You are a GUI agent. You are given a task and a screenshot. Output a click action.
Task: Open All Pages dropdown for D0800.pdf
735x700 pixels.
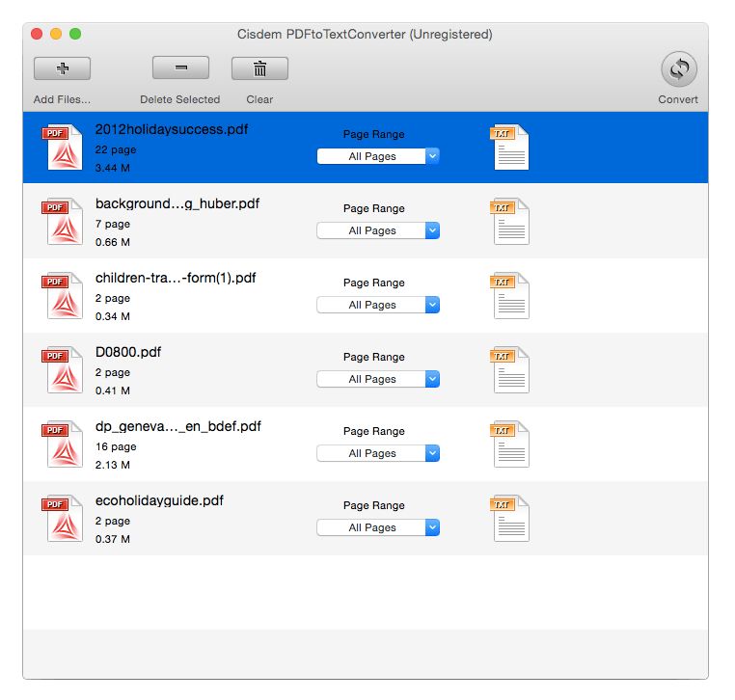coord(378,379)
